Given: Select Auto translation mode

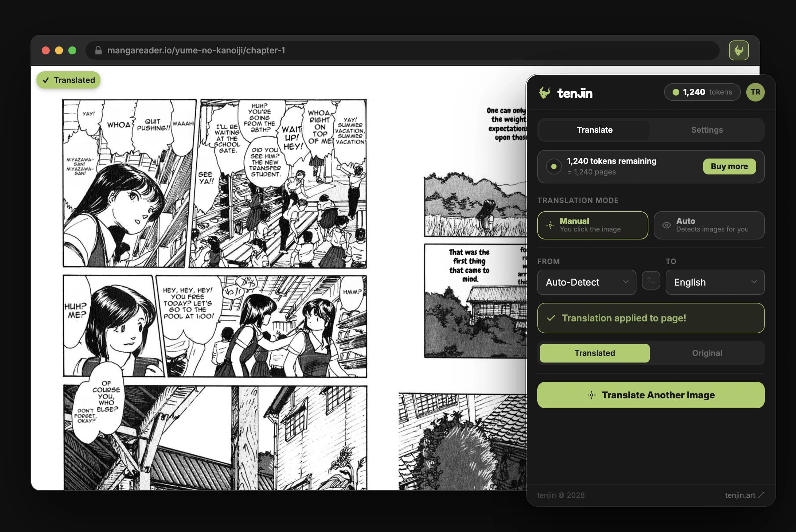Looking at the screenshot, I should pos(709,225).
